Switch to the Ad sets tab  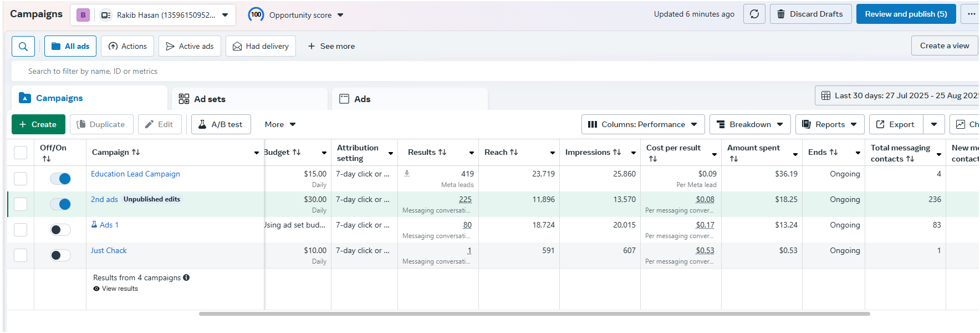[x=210, y=99]
